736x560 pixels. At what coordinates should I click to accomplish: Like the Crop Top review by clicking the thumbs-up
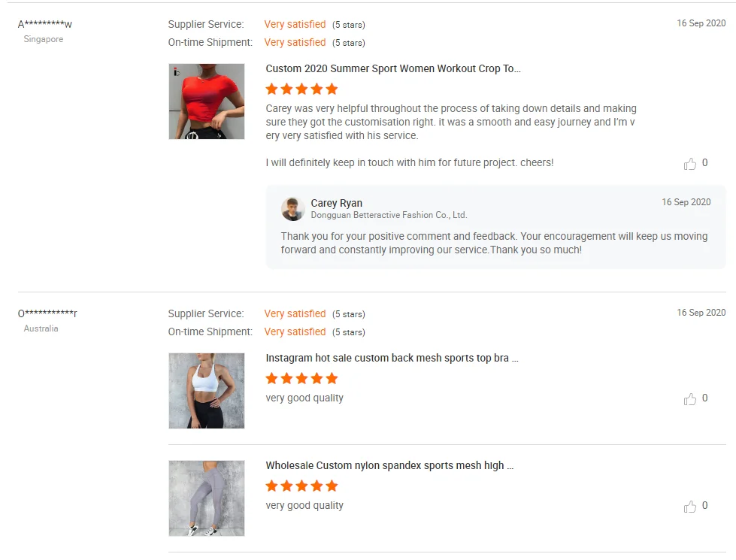click(x=689, y=163)
